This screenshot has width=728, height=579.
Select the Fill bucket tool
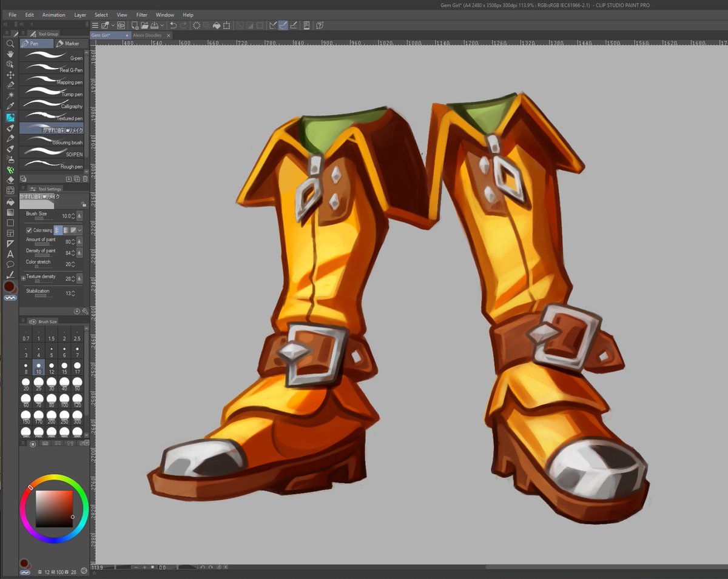pos(10,202)
